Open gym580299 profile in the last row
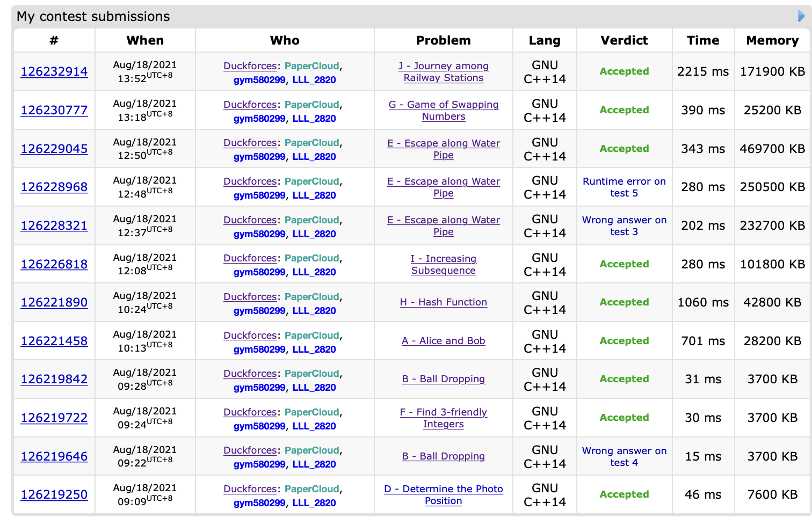 click(259, 503)
